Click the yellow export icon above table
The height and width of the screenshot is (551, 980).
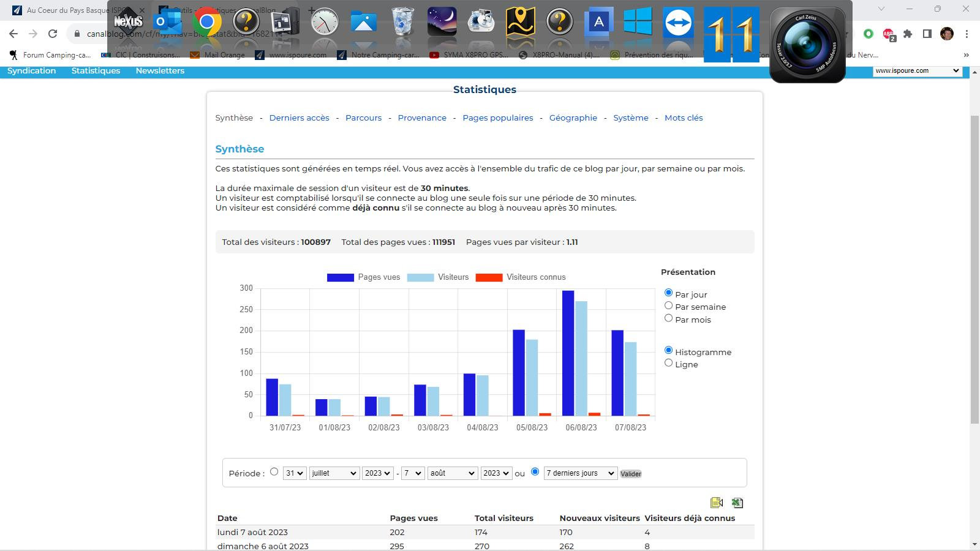717,503
